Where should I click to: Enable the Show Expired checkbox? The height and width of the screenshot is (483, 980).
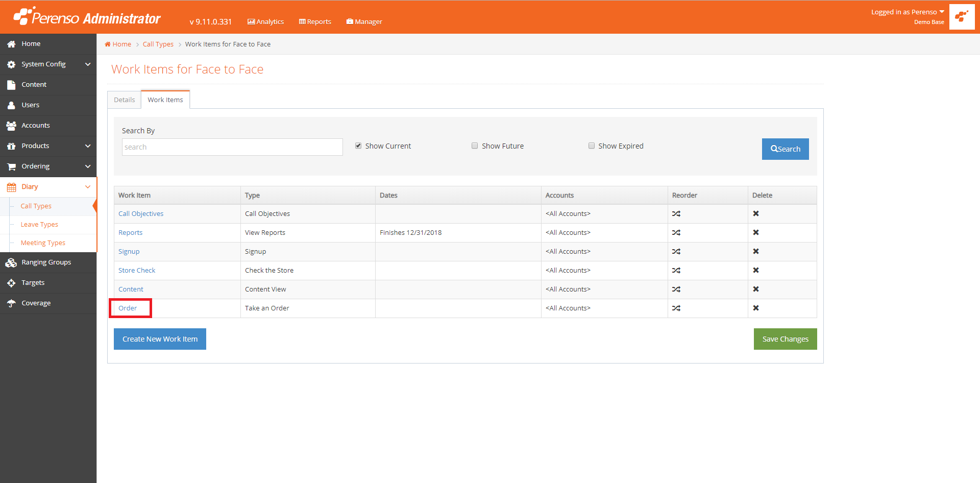[592, 146]
